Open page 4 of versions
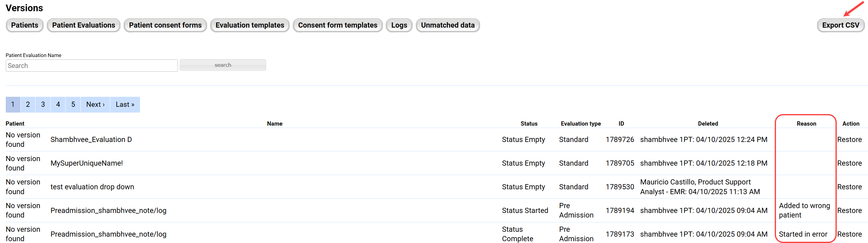Viewport: 868px width, 243px height. (x=58, y=105)
